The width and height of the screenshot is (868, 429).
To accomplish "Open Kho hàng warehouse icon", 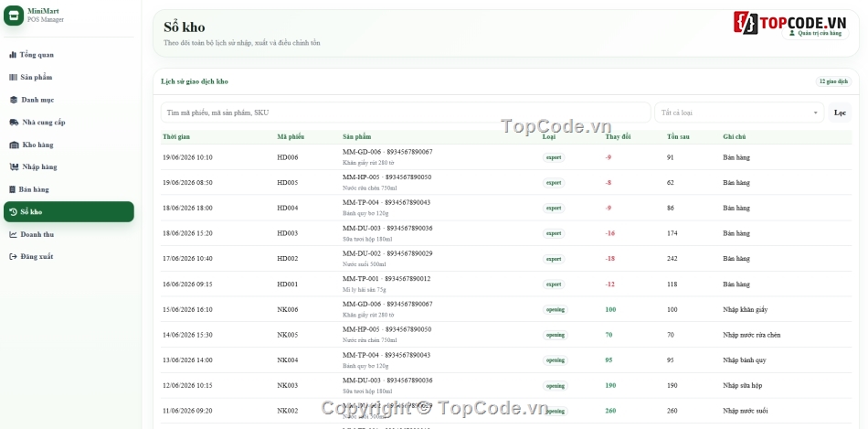I will [x=15, y=145].
